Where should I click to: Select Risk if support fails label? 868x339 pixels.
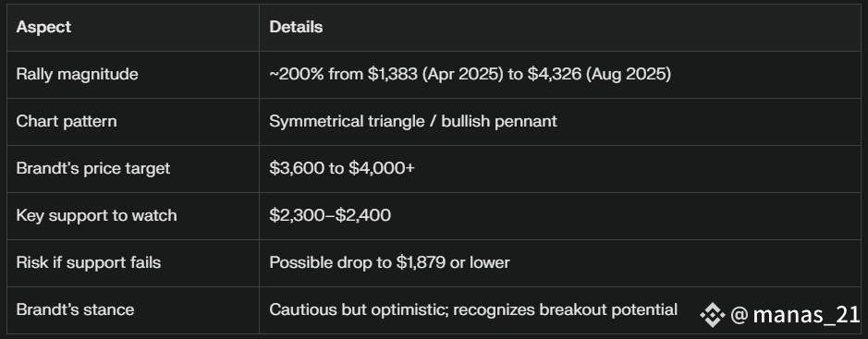89,262
